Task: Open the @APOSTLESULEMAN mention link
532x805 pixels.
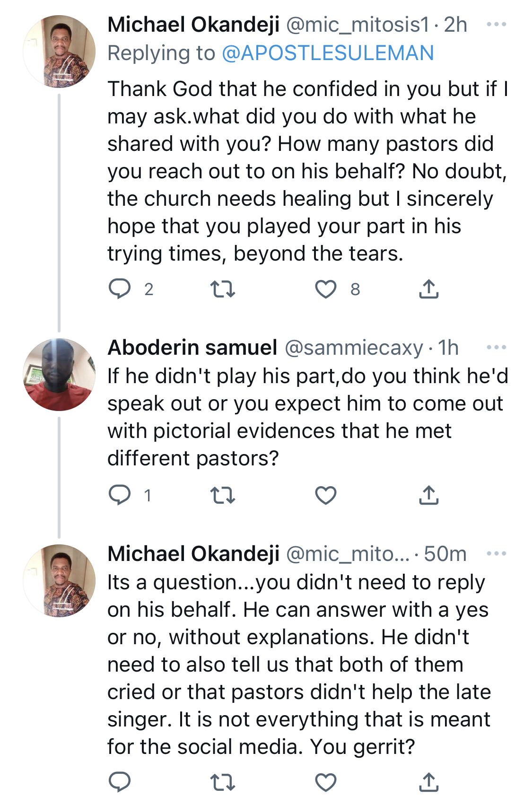Action: pos(328,53)
